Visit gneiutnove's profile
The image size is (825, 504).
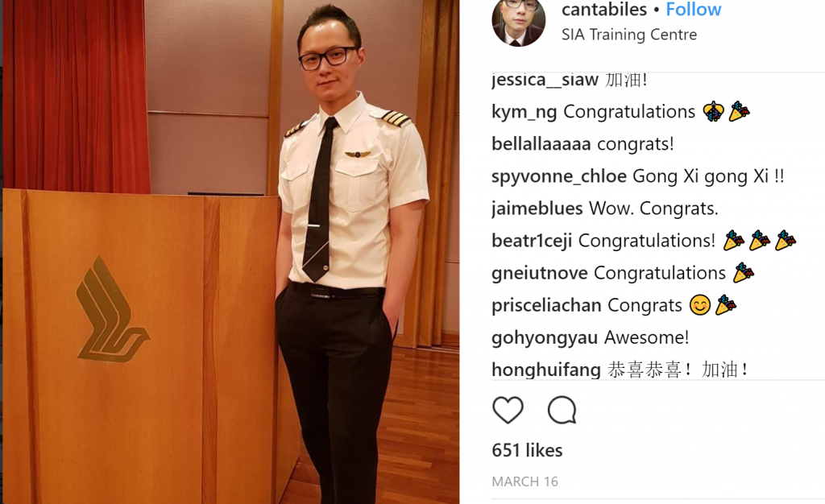point(539,273)
